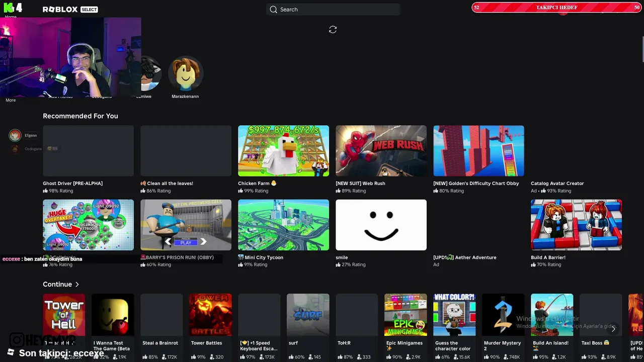Open Ghost Driver [PRE-ALPHA] title
This screenshot has width=644, height=362.
pos(72,184)
